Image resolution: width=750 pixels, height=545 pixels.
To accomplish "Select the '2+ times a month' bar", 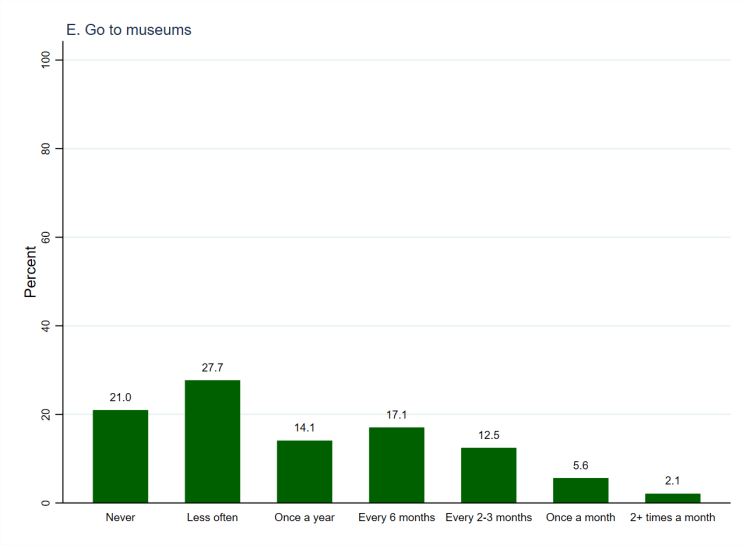I will 672,498.
